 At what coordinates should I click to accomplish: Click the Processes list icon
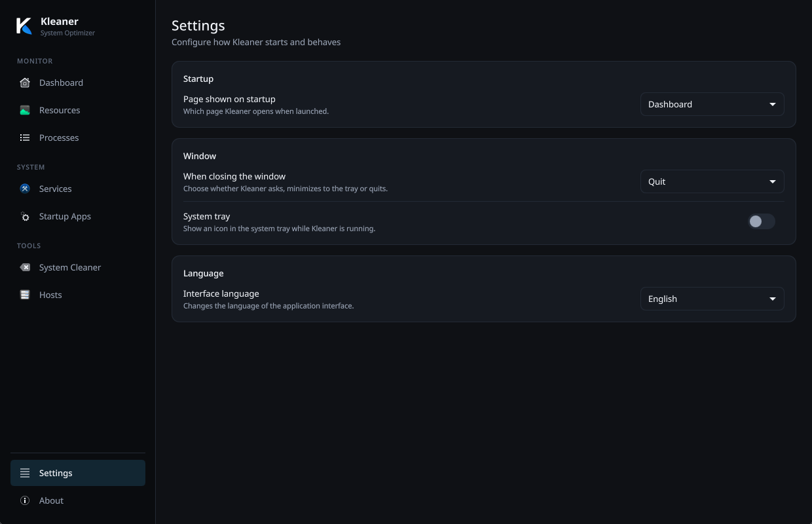click(x=25, y=138)
